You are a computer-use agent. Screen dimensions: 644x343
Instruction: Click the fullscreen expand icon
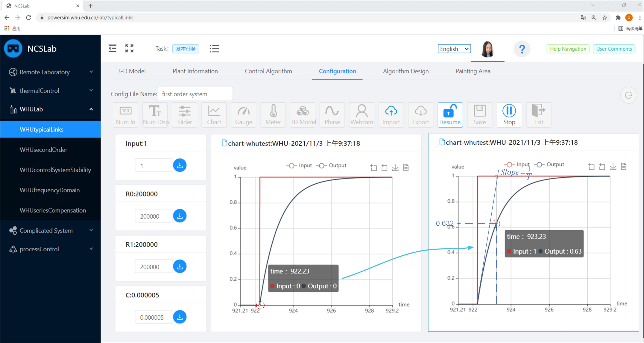coord(129,48)
